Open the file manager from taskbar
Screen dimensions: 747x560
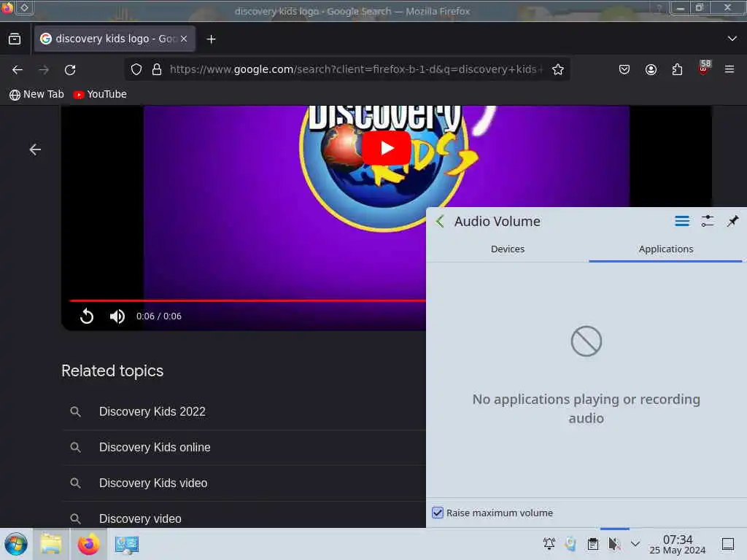51,544
